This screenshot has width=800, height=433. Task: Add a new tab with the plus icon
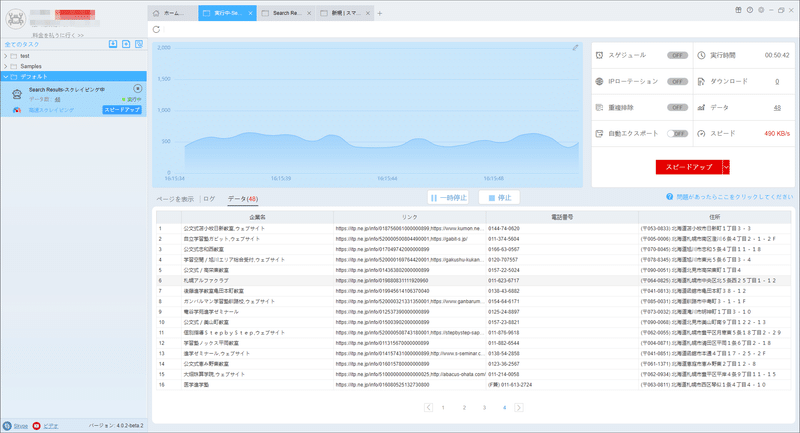tap(379, 14)
